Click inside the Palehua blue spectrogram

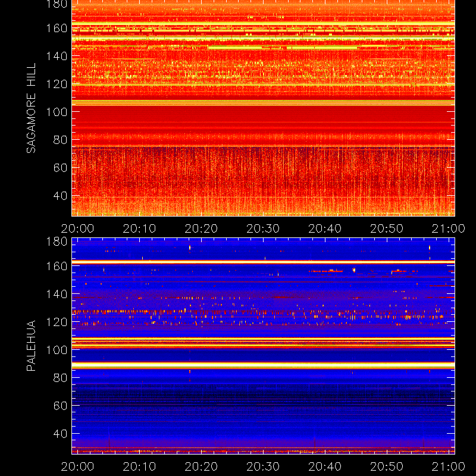[263, 346]
